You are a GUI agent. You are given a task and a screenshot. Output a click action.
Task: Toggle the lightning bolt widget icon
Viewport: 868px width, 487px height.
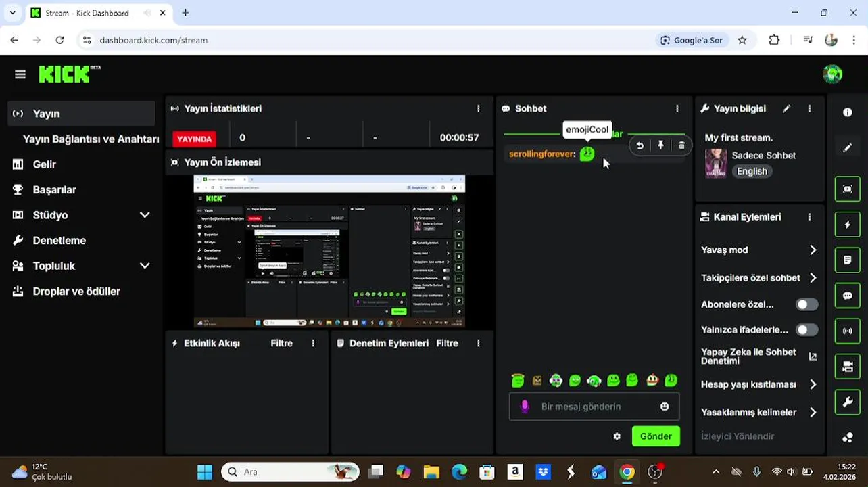[848, 225]
